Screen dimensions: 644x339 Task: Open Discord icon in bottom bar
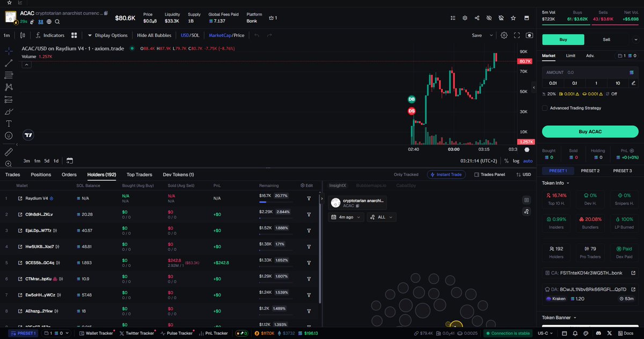click(598, 334)
